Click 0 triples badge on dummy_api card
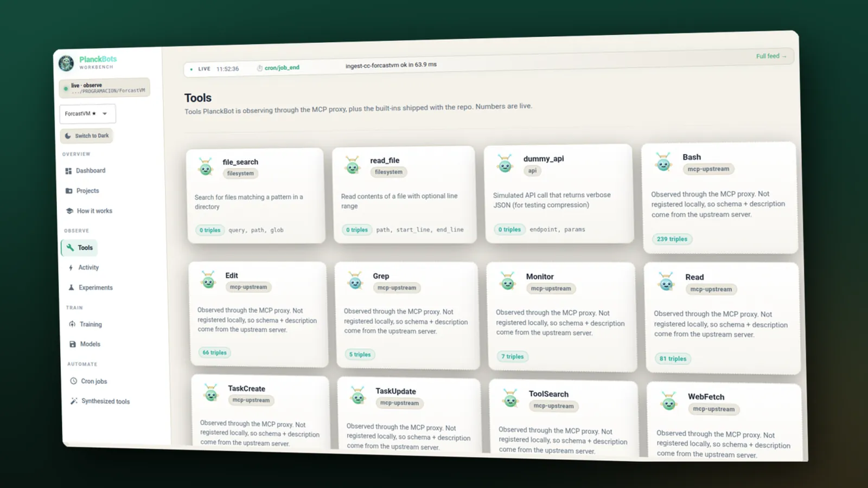 tap(509, 229)
